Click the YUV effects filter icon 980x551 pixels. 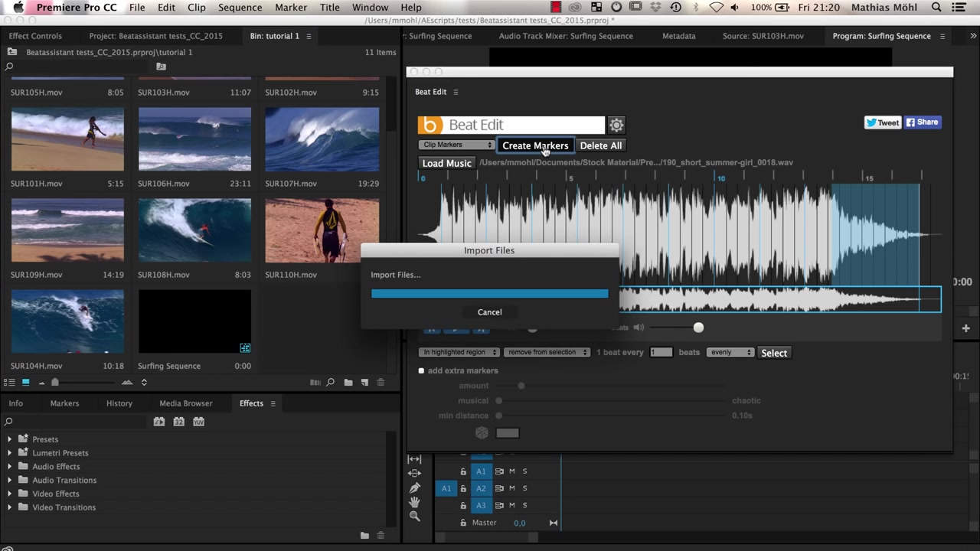(198, 422)
